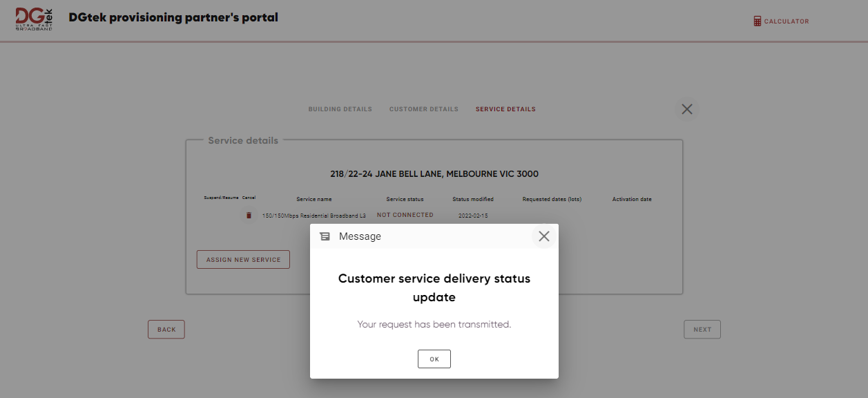This screenshot has width=868, height=398.
Task: Click the Jane Bell Lane address heading
Action: tap(434, 173)
